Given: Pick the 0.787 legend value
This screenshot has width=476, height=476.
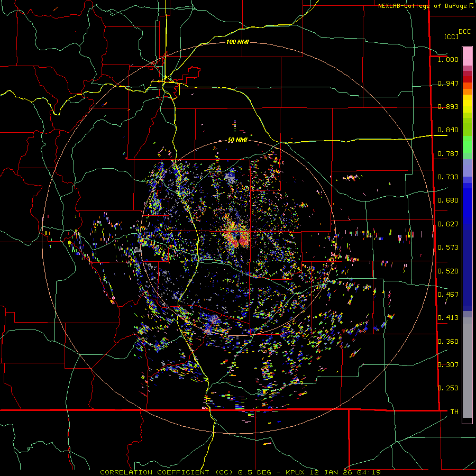Looking at the screenshot, I should point(448,153).
